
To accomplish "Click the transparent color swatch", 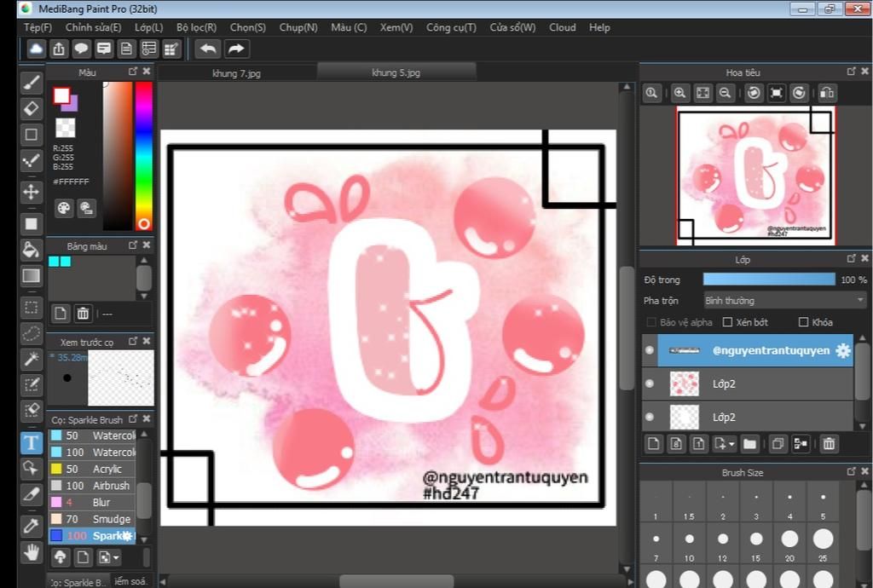I will 65,128.
